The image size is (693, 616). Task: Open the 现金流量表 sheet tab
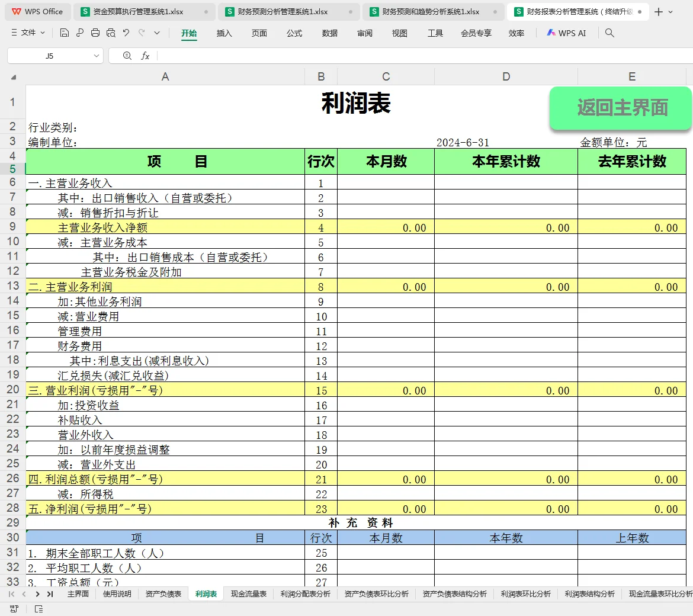coord(249,594)
